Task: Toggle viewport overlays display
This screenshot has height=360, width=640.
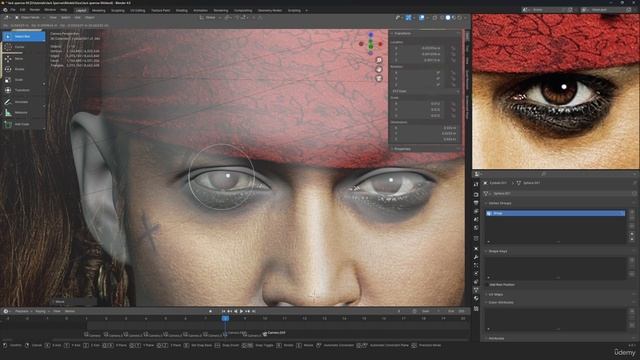Action: pos(422,18)
